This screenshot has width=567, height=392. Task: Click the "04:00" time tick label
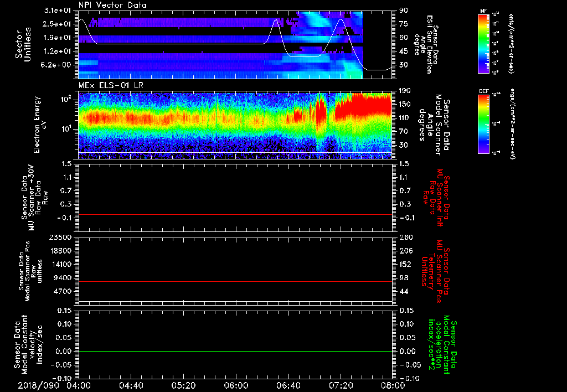point(79,385)
